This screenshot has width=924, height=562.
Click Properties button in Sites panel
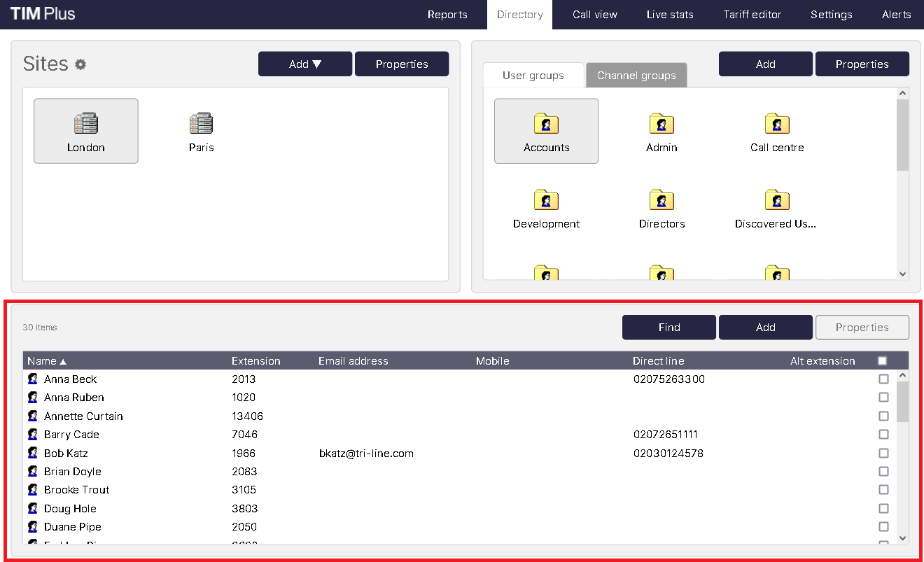point(402,64)
